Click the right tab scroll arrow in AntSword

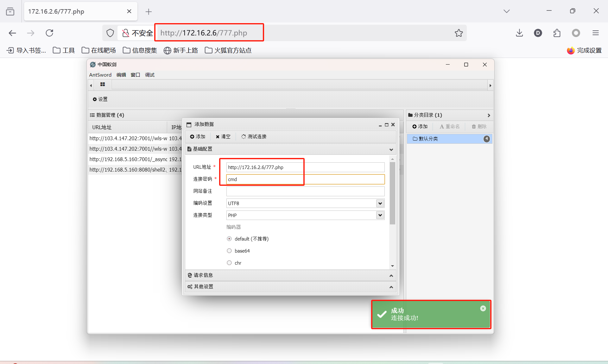point(490,85)
